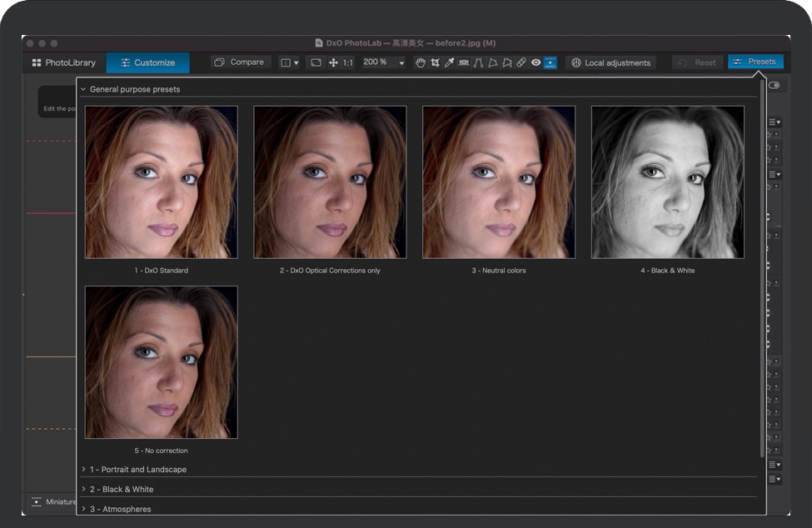The height and width of the screenshot is (528, 812).
Task: Select the Black & White preset thumbnail
Action: click(665, 182)
